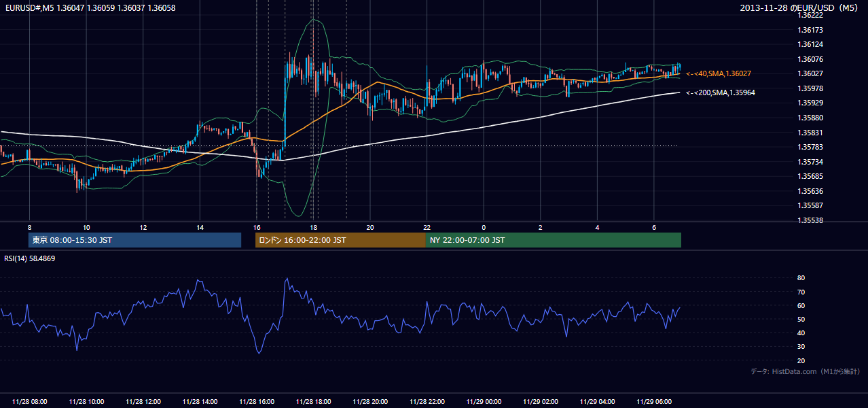The height and width of the screenshot is (408, 868).
Task: Select the RSI 50 level label
Action: (801, 319)
